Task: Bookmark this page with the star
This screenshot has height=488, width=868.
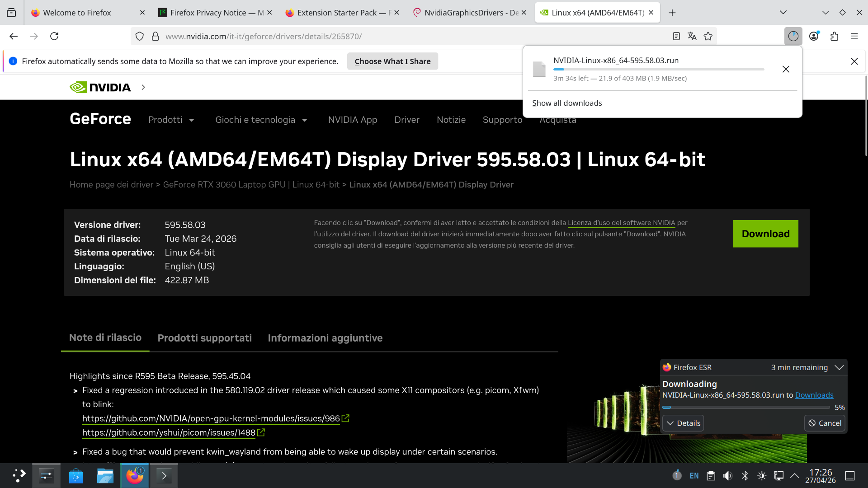Action: [708, 36]
